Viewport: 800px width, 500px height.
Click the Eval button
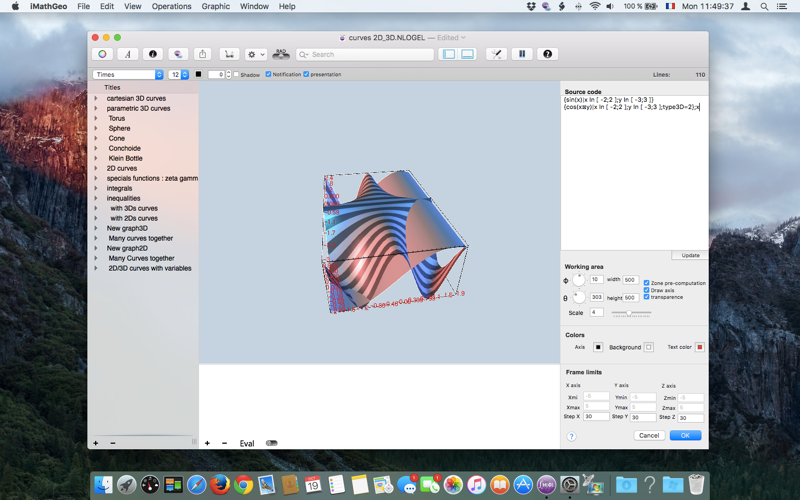pos(247,443)
